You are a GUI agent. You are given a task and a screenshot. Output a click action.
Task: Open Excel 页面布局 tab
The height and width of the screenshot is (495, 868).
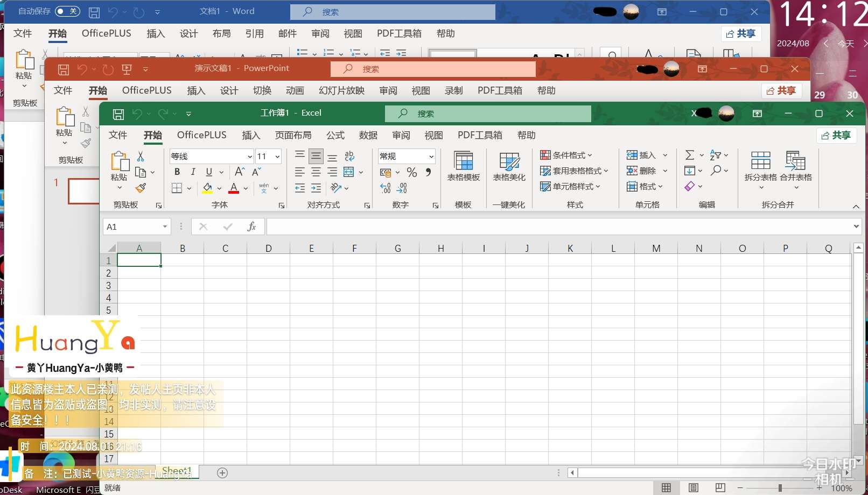pos(293,135)
